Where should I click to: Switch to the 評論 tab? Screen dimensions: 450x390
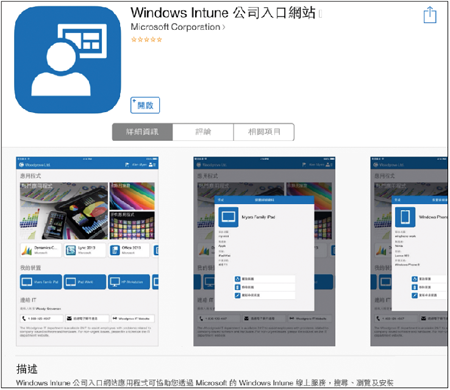pyautogui.click(x=203, y=132)
